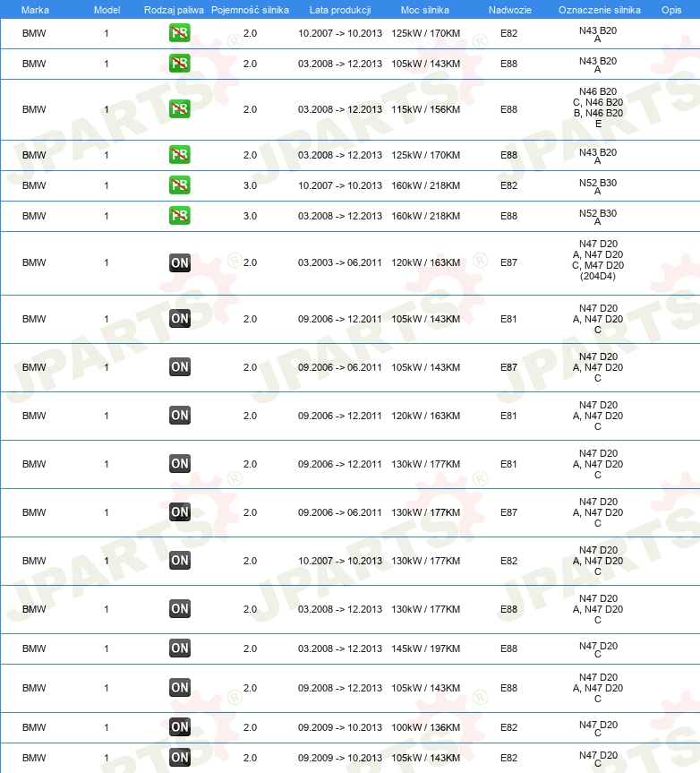Click the 3.0 engine capacity in the E88 row
Image resolution: width=700 pixels, height=773 pixels.
tap(251, 217)
